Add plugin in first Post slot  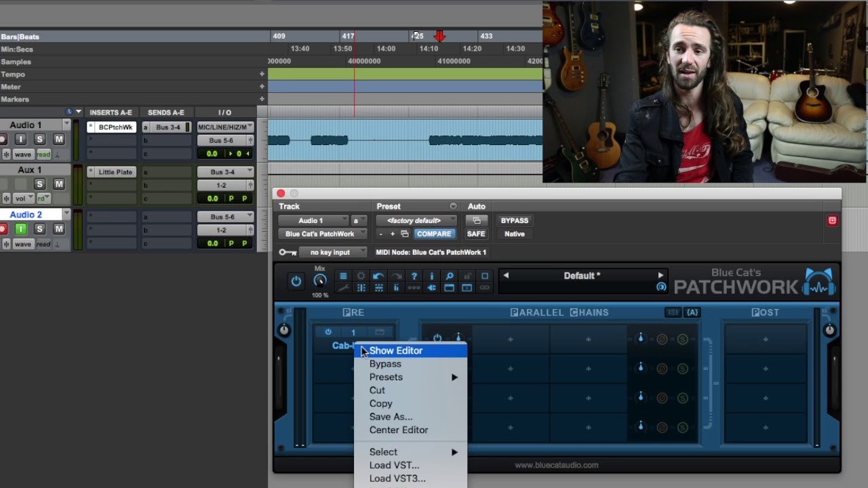(766, 340)
